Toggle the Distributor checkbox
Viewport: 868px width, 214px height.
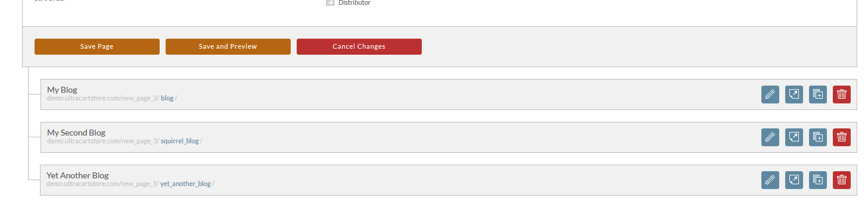(330, 3)
